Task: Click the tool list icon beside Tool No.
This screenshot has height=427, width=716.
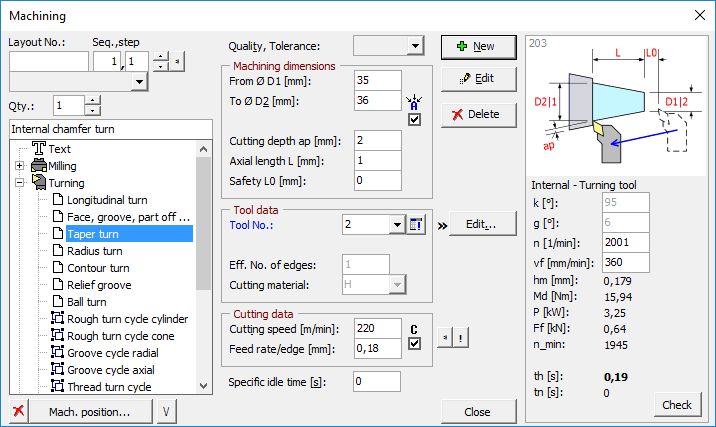Action: [418, 225]
